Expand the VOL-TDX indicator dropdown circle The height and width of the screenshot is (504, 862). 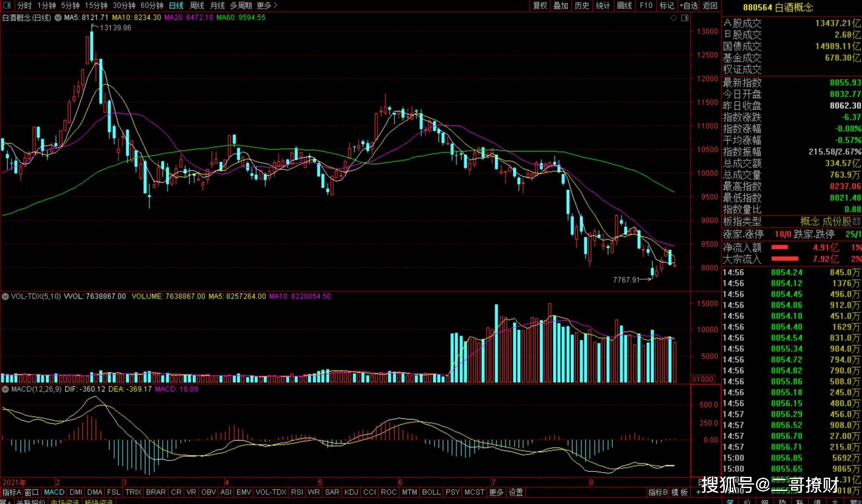coord(5,296)
